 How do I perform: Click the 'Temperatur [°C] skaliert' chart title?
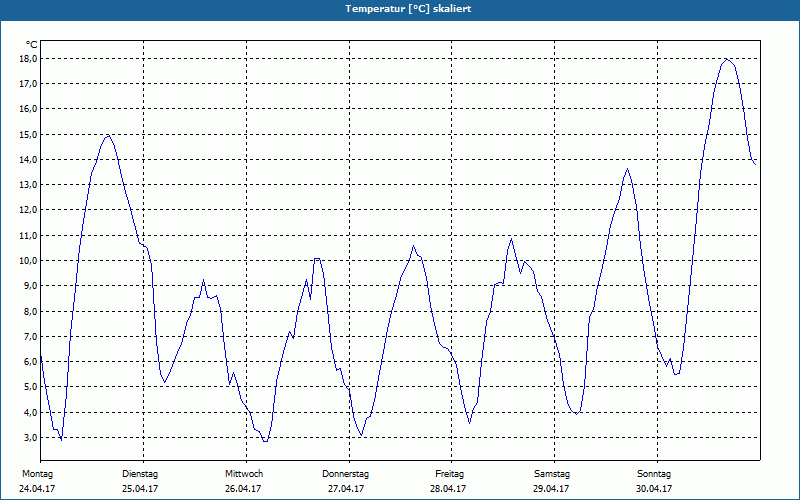(408, 9)
